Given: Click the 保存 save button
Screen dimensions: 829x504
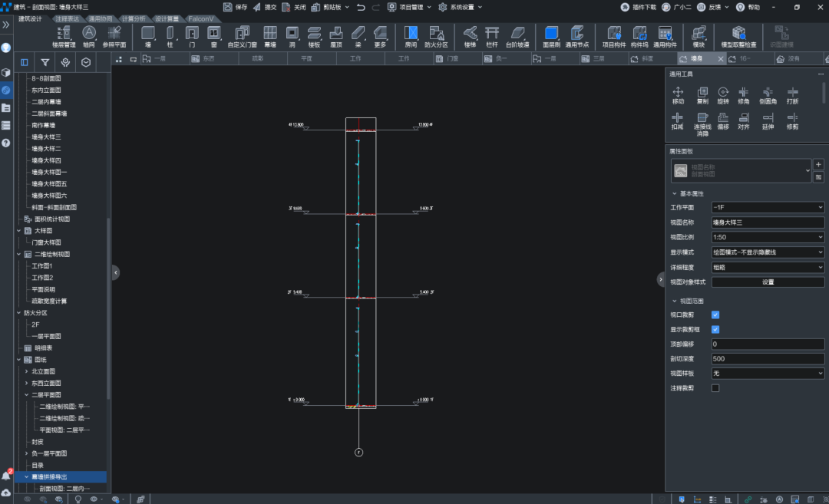Looking at the screenshot, I should tap(236, 7).
